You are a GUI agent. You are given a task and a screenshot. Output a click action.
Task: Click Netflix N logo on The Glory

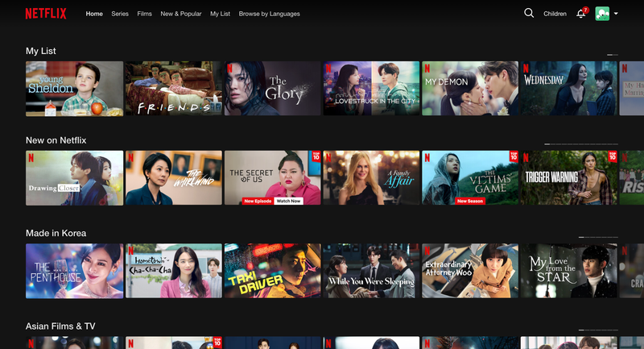click(229, 68)
